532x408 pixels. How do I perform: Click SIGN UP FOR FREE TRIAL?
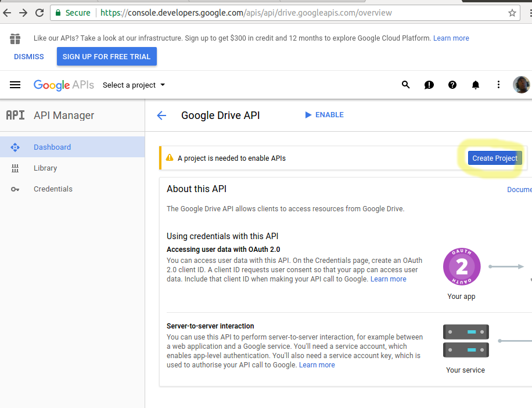(106, 56)
